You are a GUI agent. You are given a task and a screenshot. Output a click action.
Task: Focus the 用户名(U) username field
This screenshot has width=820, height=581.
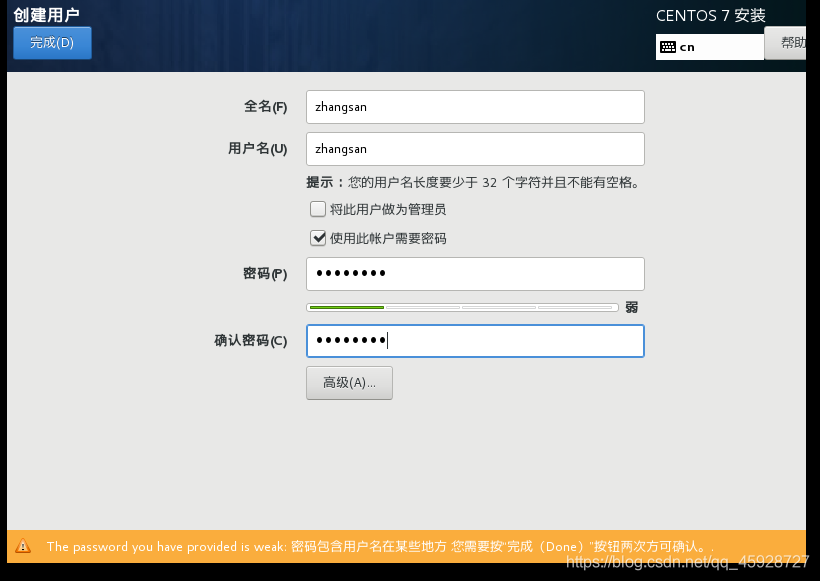(475, 149)
